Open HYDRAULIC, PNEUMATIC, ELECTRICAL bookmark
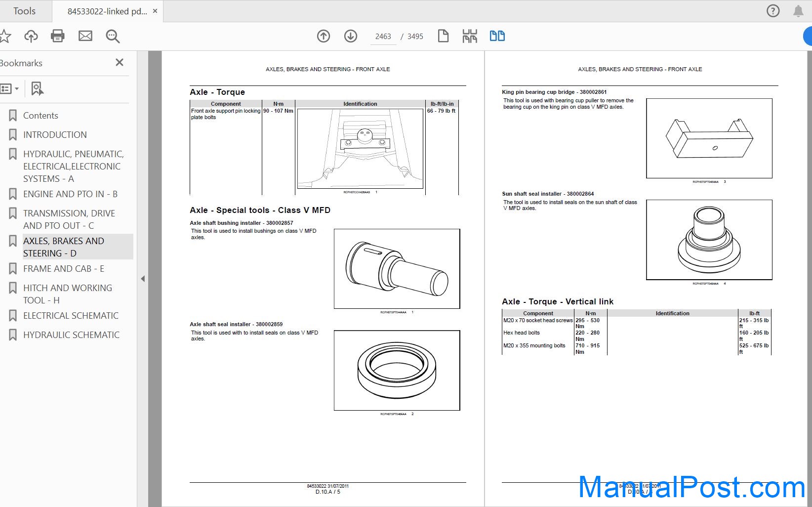This screenshot has height=507, width=812. (x=74, y=167)
